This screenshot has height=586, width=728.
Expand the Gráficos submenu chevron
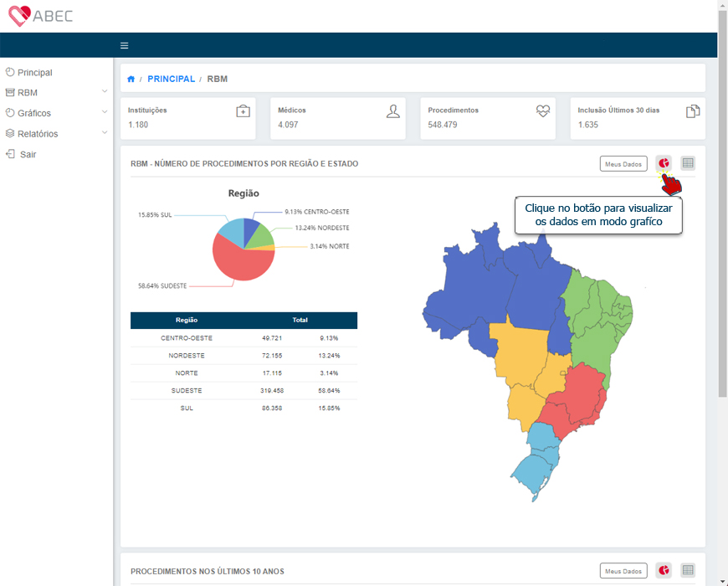click(105, 112)
